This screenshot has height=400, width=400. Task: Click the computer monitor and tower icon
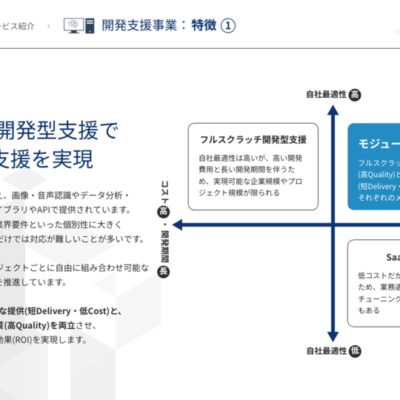[79, 26]
